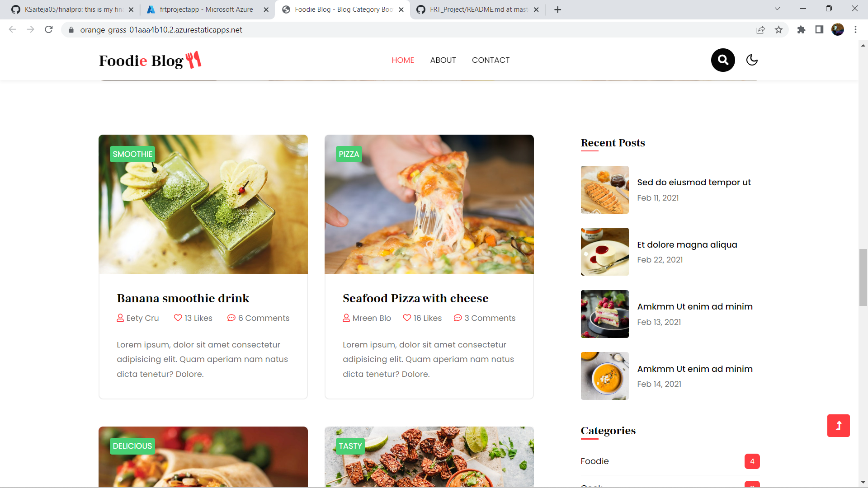Open the Seafood Pizza with cheese post
Viewport: 868px width, 488px height.
[415, 298]
